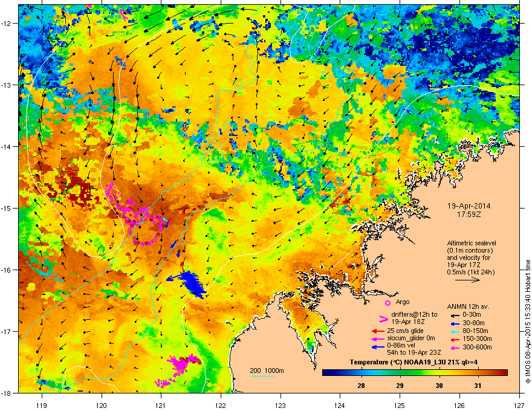Viewport: 532px width, 411px height.
Task: Click the '30-80m' depth label
Action: point(473,323)
